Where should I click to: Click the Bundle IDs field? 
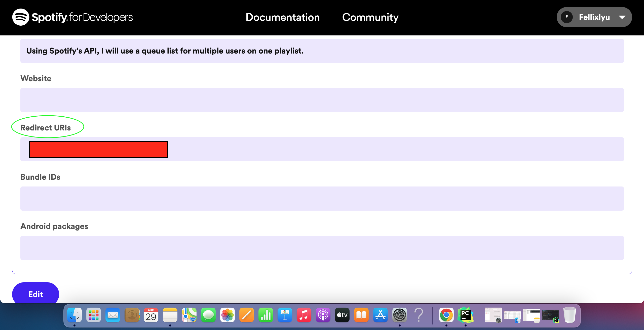click(x=322, y=198)
